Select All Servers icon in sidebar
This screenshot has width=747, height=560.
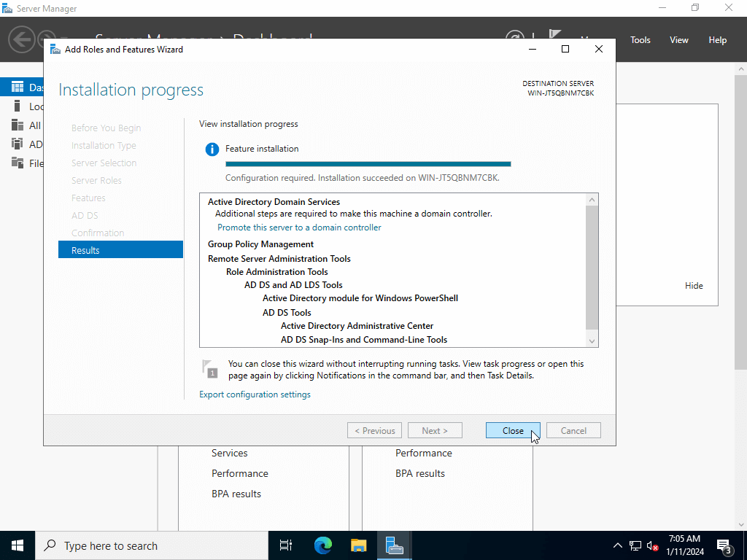(18, 125)
